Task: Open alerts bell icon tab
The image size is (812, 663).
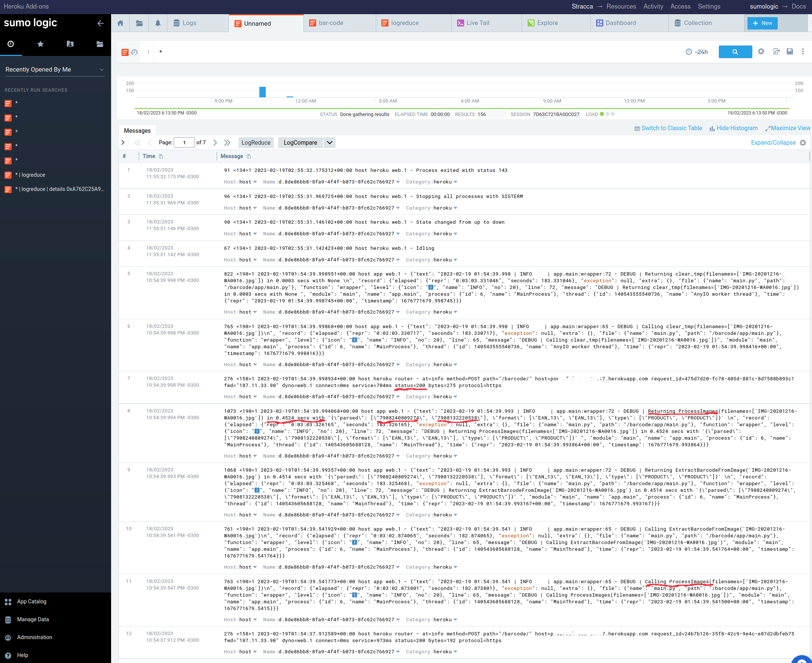Action: [158, 23]
